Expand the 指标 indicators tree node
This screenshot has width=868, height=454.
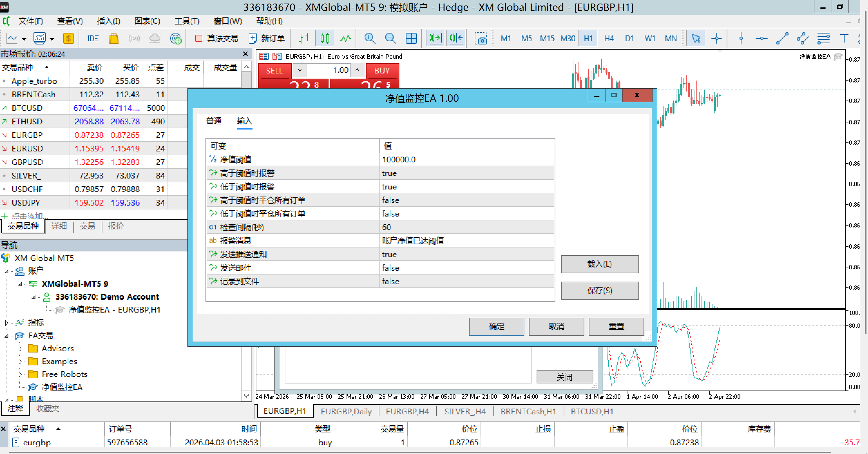pos(6,323)
